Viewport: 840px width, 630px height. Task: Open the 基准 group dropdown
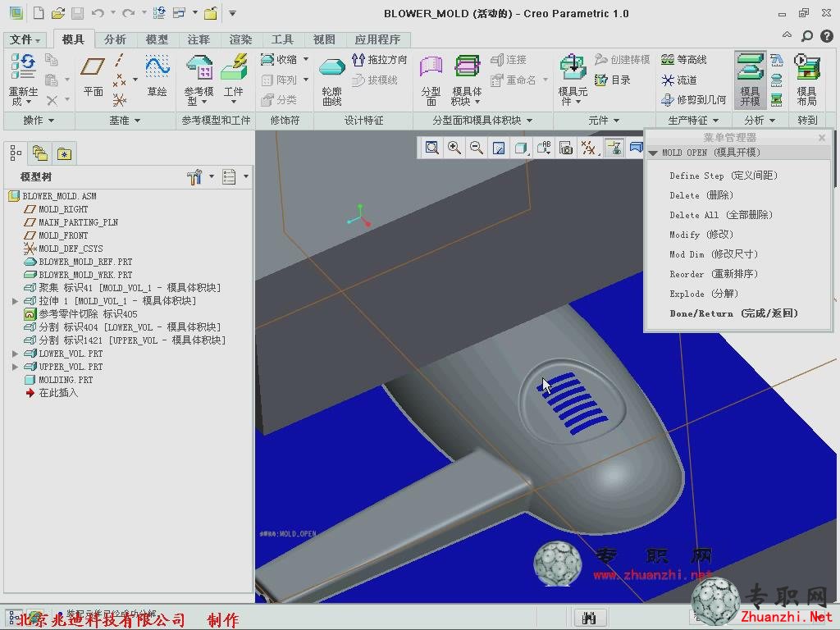click(125, 121)
